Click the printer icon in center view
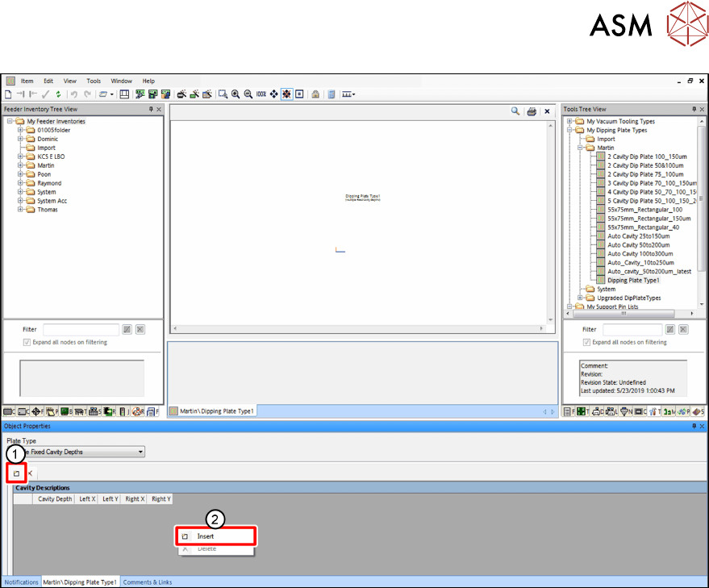Image resolution: width=709 pixels, height=588 pixels. tap(532, 111)
